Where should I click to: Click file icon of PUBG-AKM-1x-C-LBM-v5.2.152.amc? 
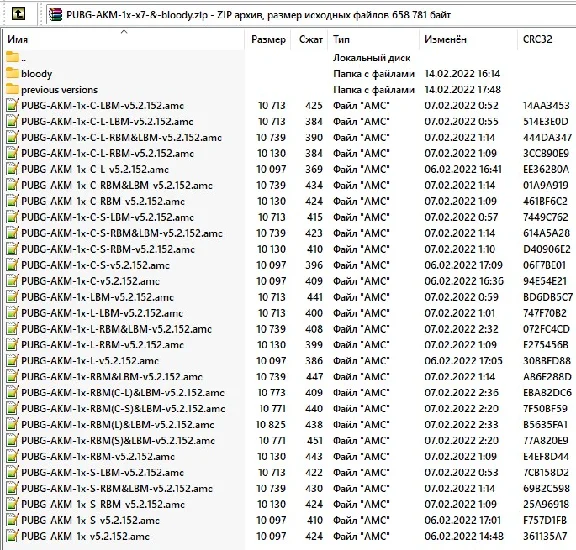point(12,105)
